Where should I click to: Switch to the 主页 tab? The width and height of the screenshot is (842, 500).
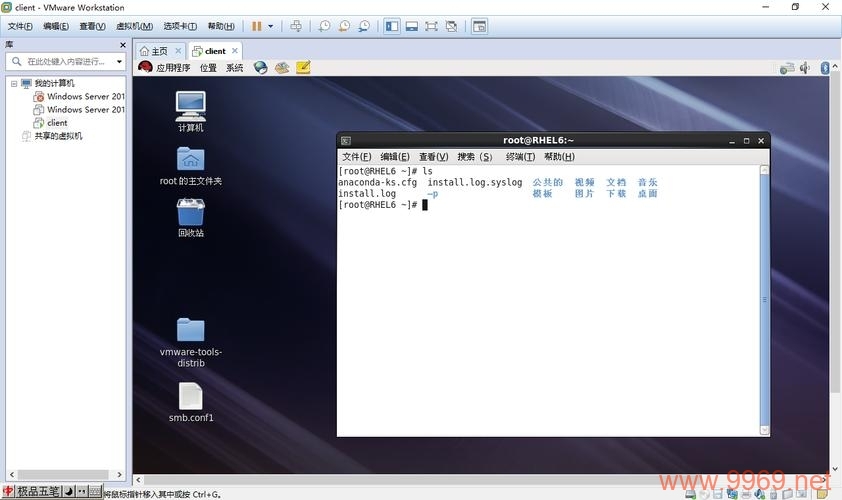point(154,51)
